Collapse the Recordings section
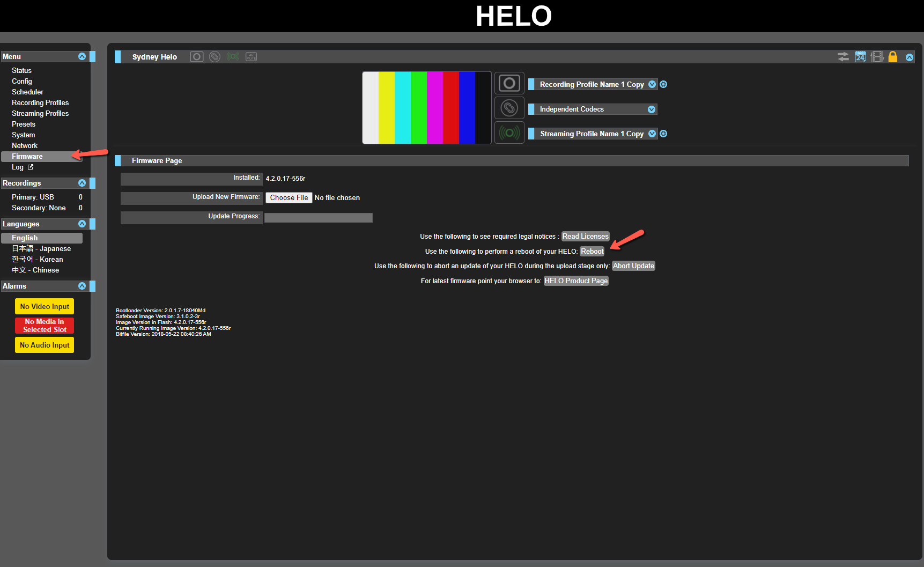The image size is (924, 567). click(x=82, y=183)
